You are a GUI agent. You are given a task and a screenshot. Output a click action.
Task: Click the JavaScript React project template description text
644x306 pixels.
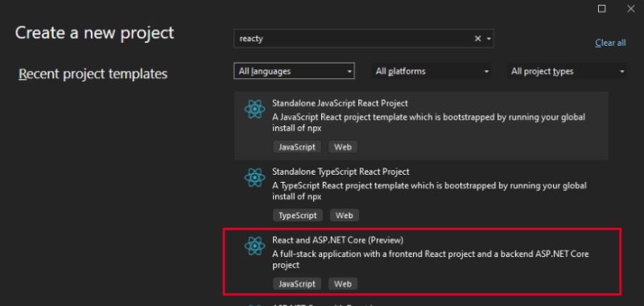tap(429, 122)
